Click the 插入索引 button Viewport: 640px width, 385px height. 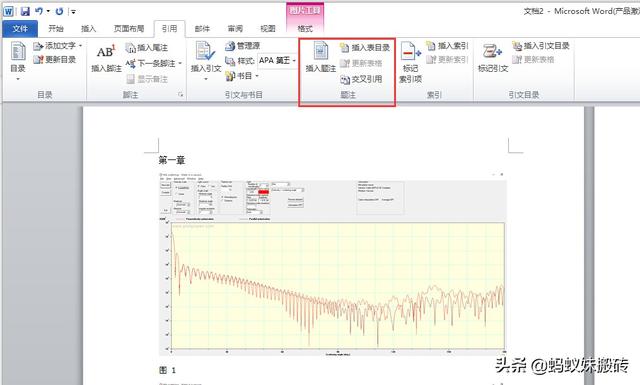pos(447,46)
